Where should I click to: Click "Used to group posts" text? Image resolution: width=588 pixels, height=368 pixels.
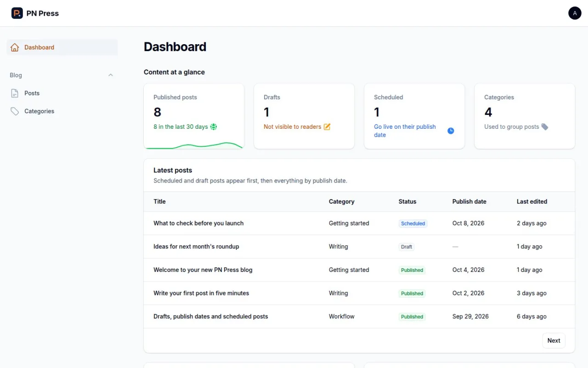click(x=511, y=127)
